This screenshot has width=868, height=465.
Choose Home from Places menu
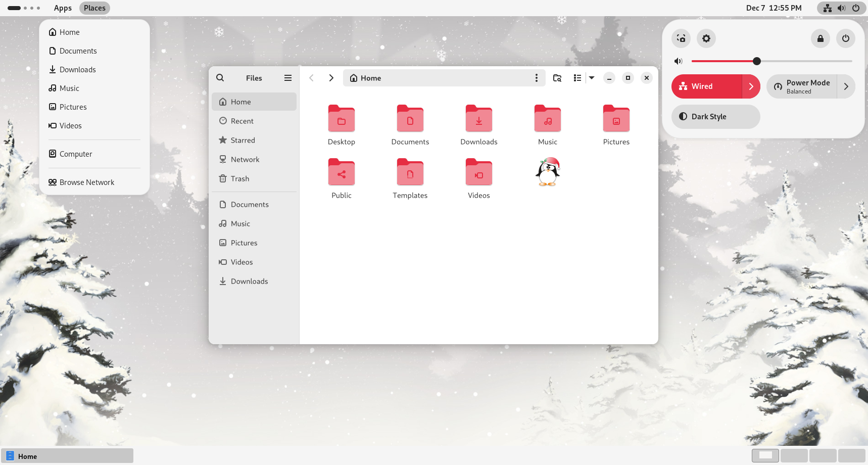coord(94,32)
